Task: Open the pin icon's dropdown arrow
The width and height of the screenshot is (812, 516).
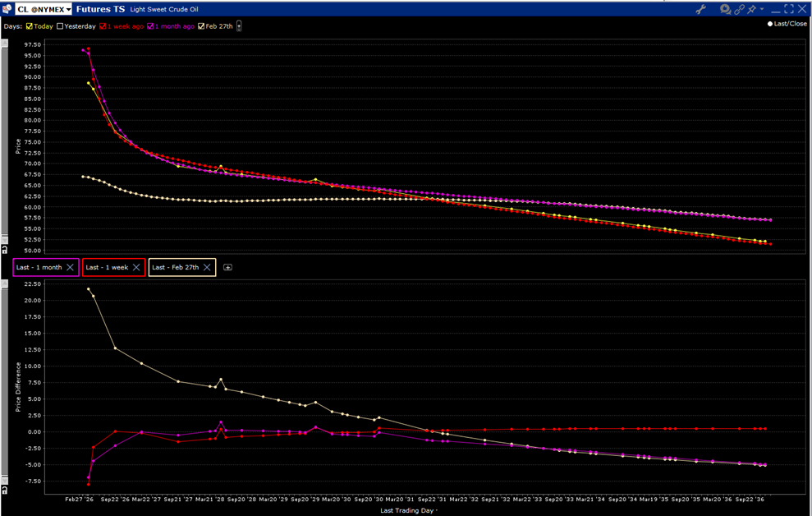Action: (x=762, y=9)
